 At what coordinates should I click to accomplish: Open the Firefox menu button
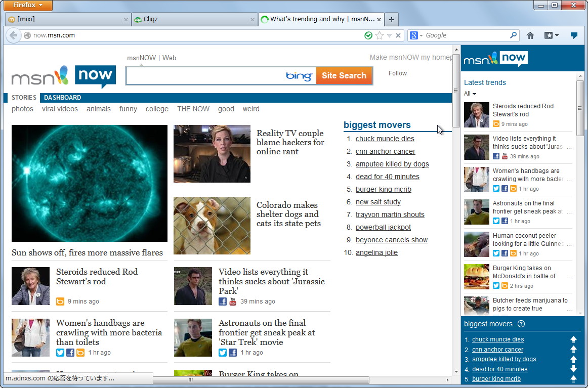[28, 5]
